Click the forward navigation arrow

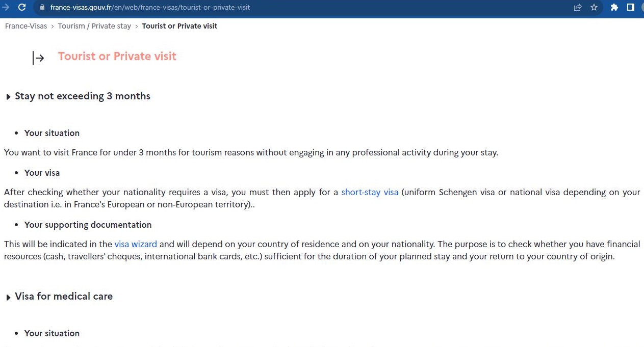(6, 7)
